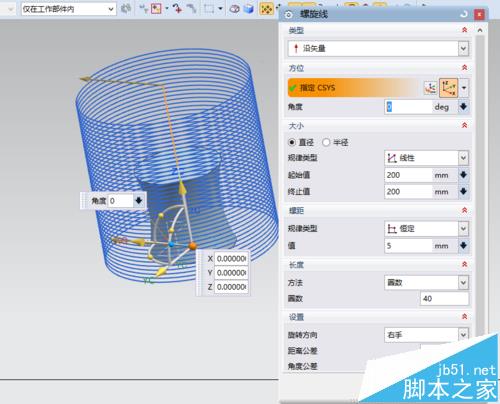Click the YC axis arrowhead of CSYS
This screenshot has width=500, height=404.
161,272
